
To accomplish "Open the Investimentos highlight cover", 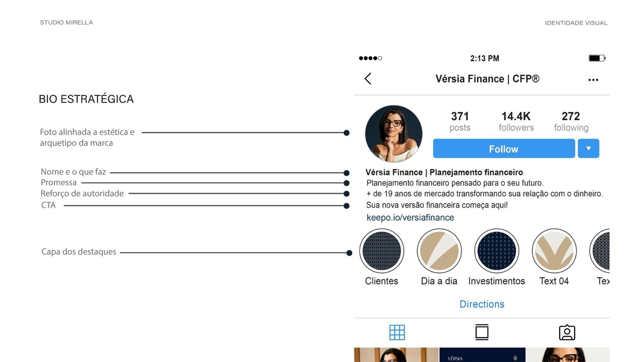I will point(497,251).
